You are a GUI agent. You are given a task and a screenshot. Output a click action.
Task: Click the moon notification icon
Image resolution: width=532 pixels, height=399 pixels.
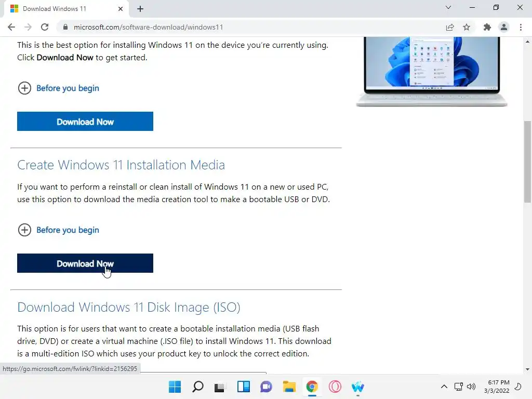click(518, 387)
